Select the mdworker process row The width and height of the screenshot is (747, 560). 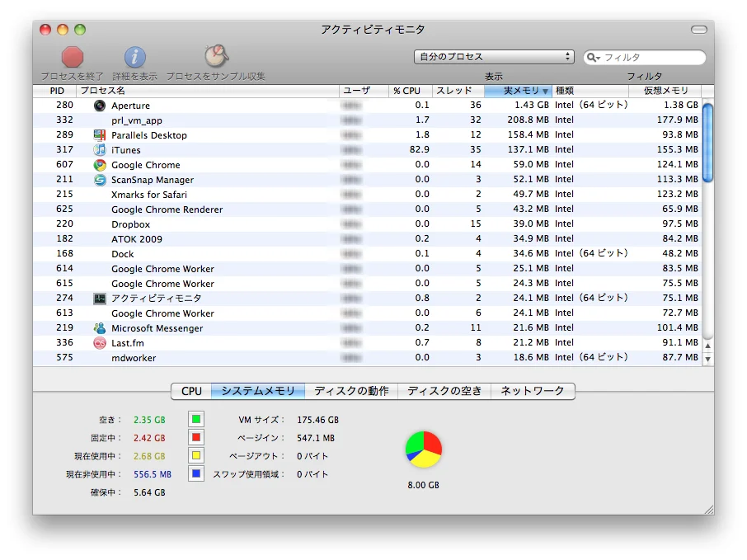(x=367, y=357)
